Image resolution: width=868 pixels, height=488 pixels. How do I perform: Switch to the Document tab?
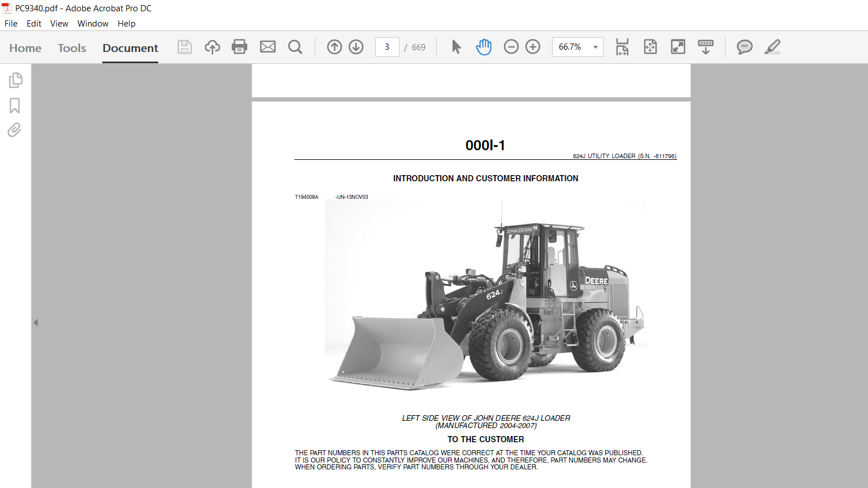point(131,48)
